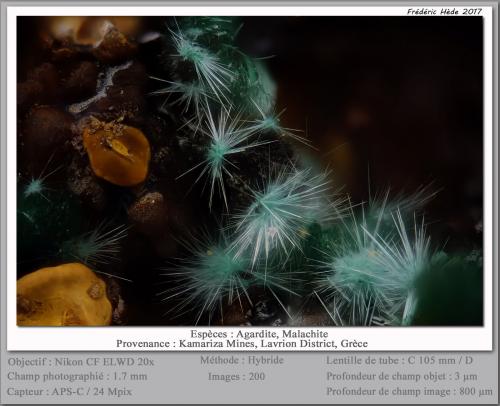Image resolution: width=500 pixels, height=406 pixels.
Task: Click Profondeur de champ objet : 3 µm text
Action: 402,376
